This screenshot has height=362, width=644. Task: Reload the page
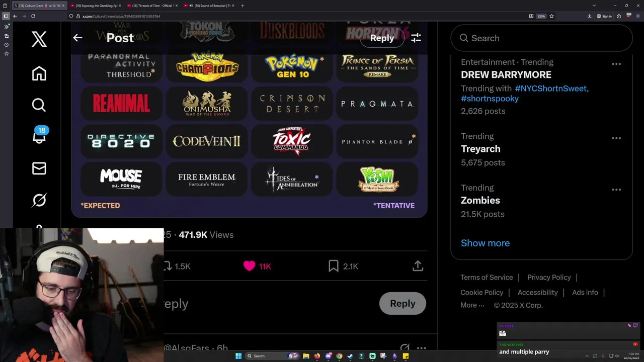pos(33,16)
